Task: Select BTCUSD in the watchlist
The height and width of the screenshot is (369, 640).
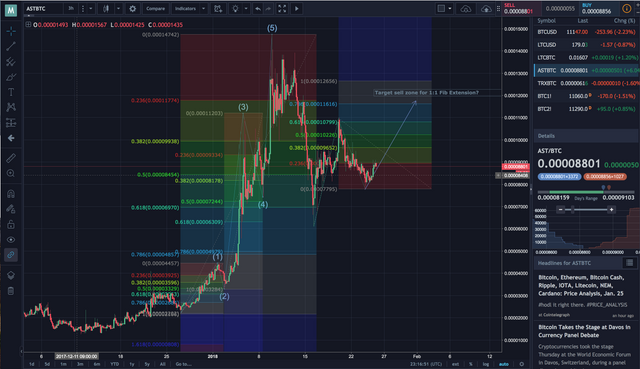Action: [586, 32]
